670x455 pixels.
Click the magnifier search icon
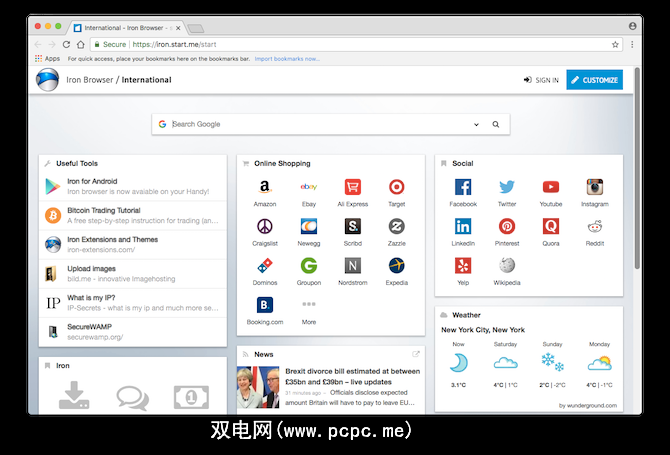(x=496, y=124)
